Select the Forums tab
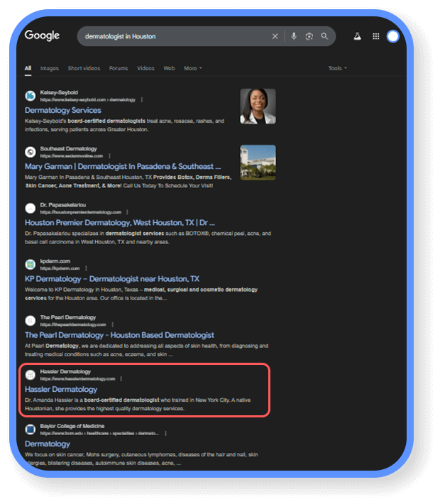The width and height of the screenshot is (440, 504). point(119,68)
